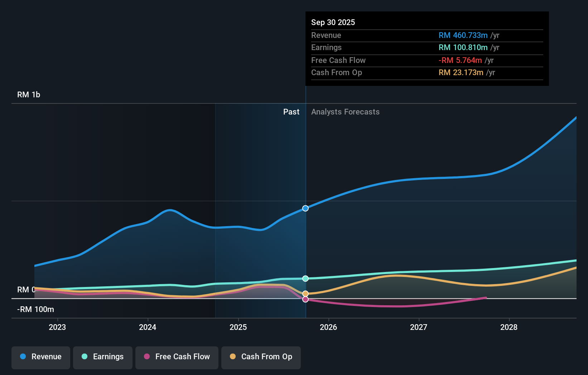Click the RM 460.733m revenue value
This screenshot has height=375, width=588.
pyautogui.click(x=463, y=35)
